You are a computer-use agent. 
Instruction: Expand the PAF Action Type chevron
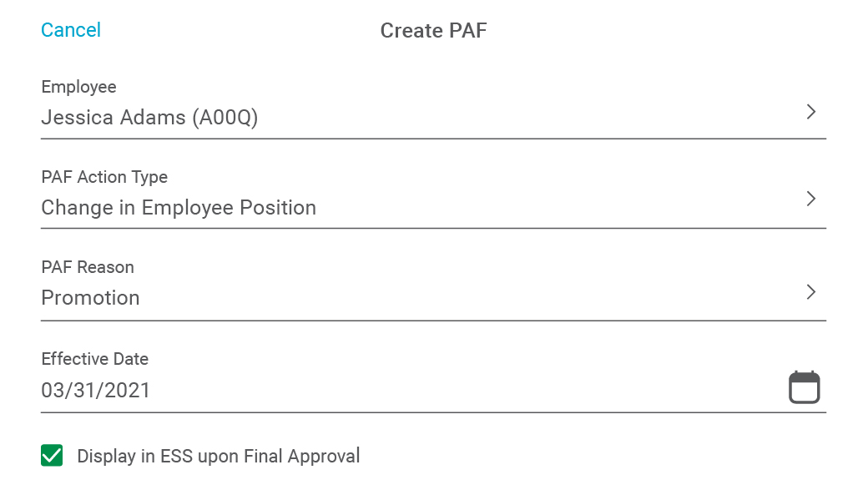tap(811, 199)
